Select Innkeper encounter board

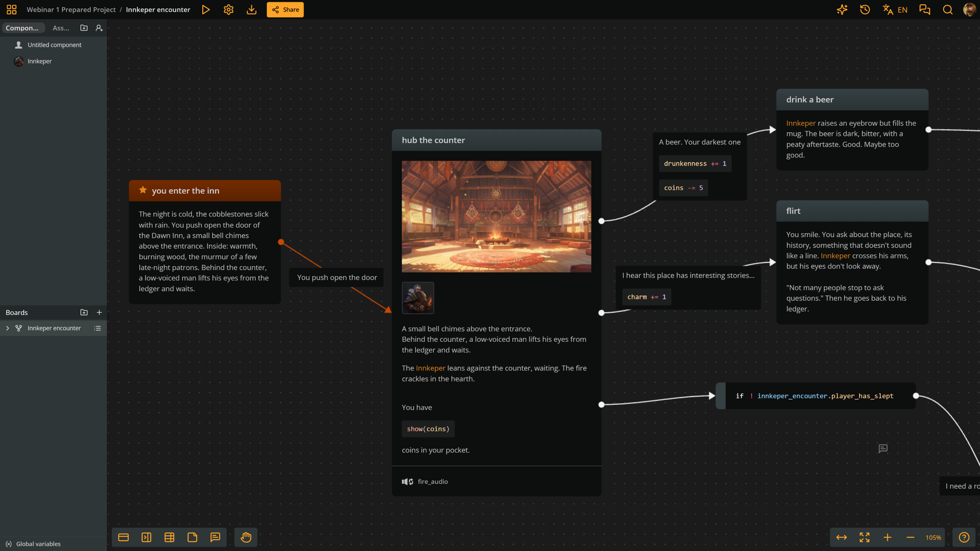pyautogui.click(x=54, y=328)
